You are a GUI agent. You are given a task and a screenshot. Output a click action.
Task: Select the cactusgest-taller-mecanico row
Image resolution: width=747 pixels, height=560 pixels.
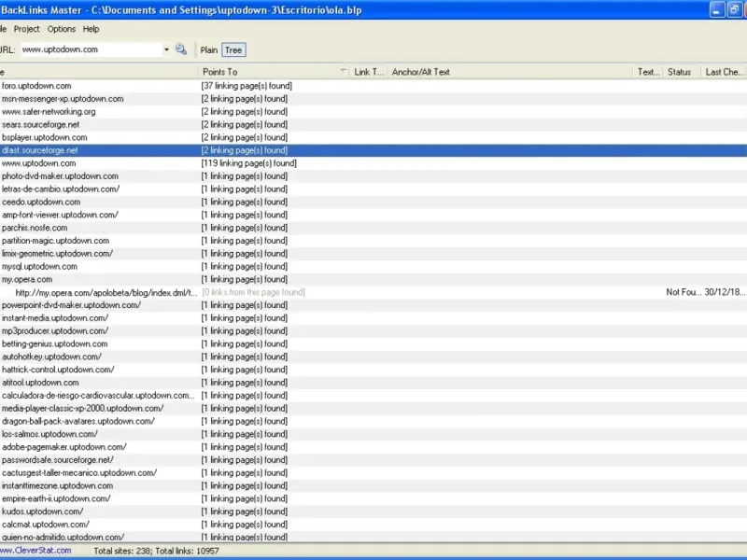[373, 472]
